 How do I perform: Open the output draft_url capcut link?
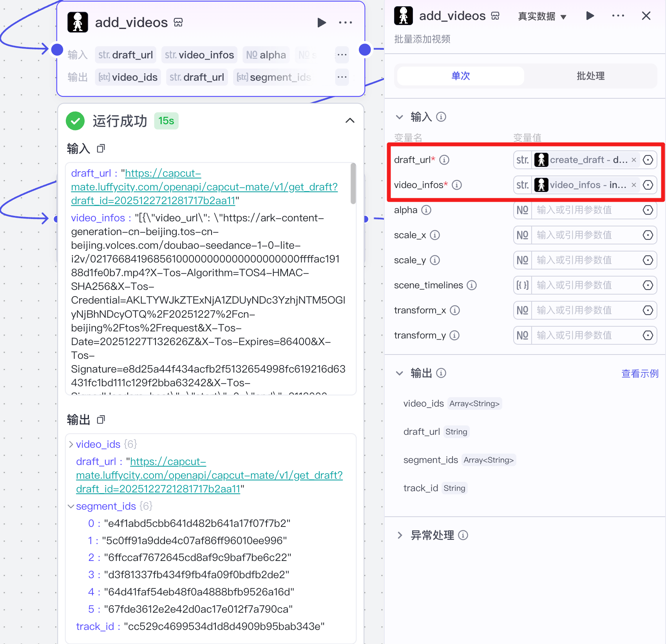[209, 475]
